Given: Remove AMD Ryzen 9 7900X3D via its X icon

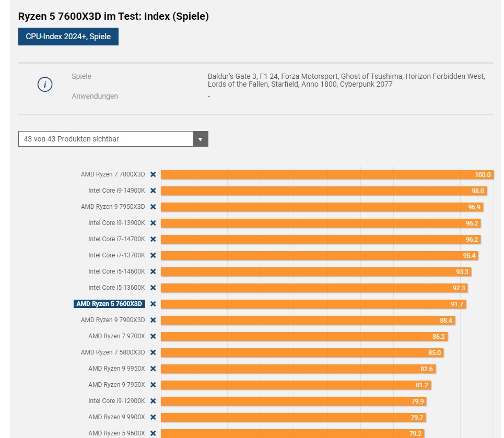Looking at the screenshot, I should [153, 320].
